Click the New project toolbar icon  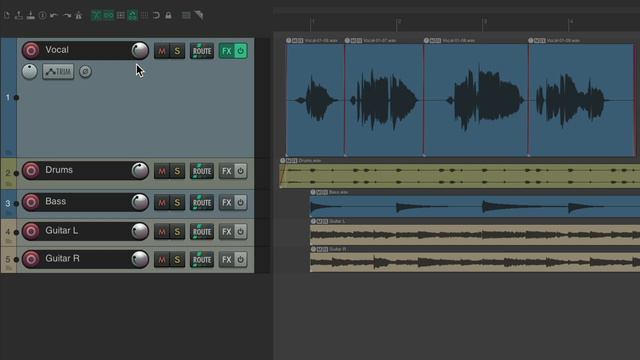pyautogui.click(x=7, y=16)
